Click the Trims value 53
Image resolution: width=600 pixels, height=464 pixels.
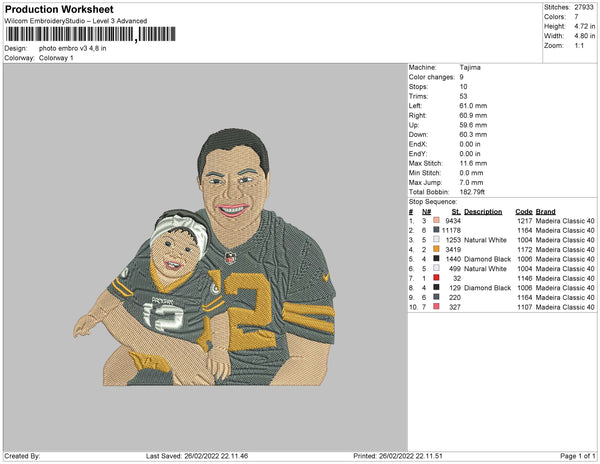[x=463, y=96]
